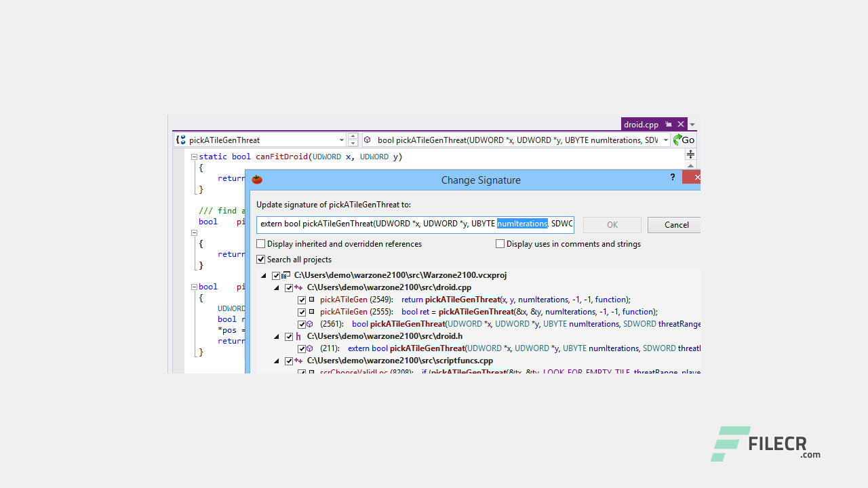Collapse the droid.cpp tree node
The height and width of the screenshot is (488, 868).
tap(277, 288)
